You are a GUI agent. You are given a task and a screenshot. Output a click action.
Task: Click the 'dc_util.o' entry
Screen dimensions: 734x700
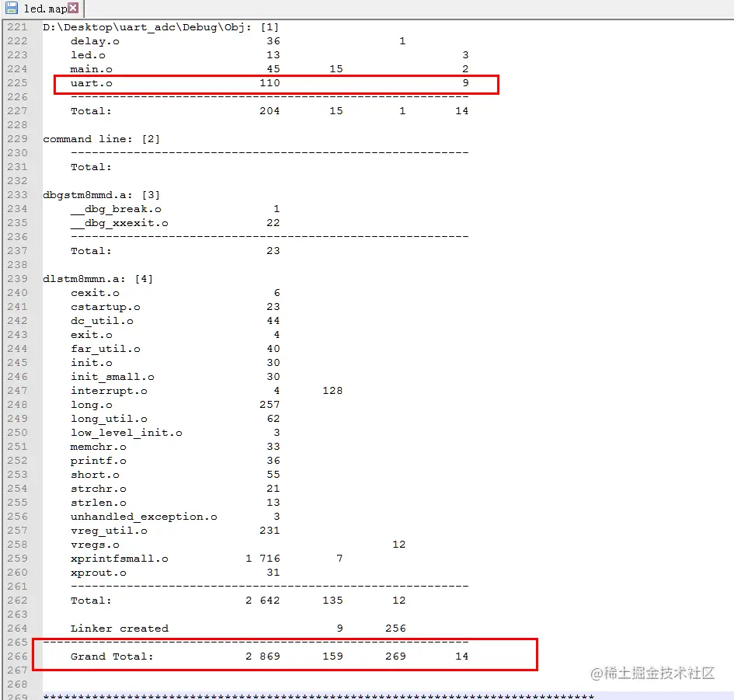(102, 321)
